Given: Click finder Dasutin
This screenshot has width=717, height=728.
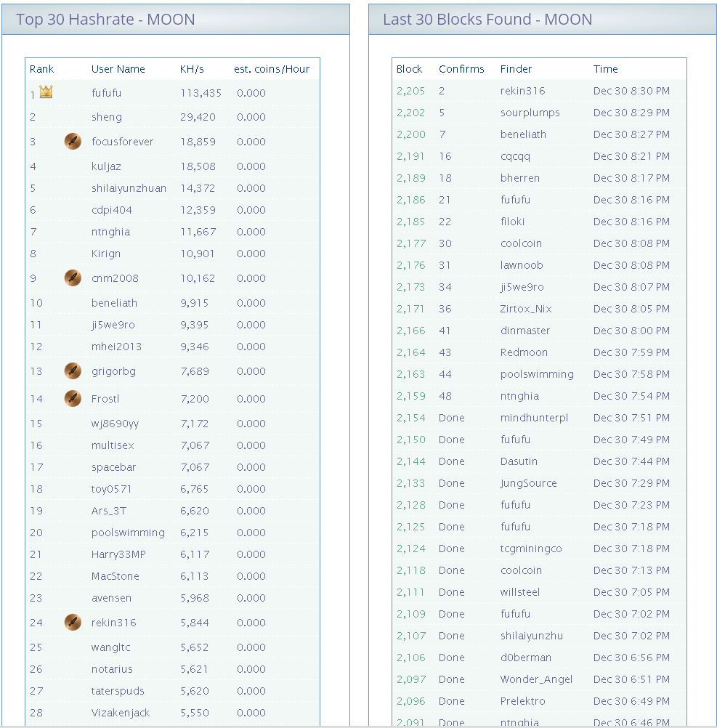Looking at the screenshot, I should pos(519,461).
